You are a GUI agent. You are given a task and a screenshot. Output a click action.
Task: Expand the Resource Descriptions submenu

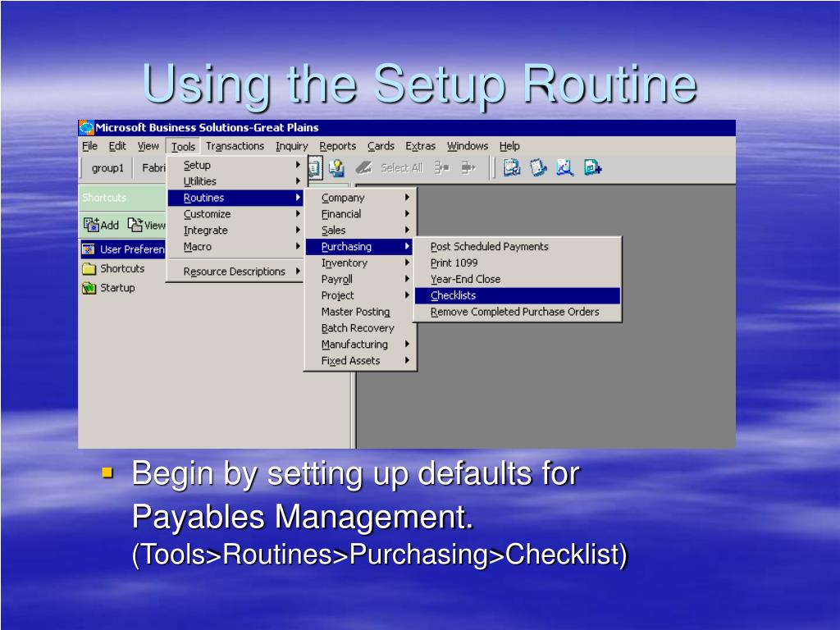pos(235,272)
